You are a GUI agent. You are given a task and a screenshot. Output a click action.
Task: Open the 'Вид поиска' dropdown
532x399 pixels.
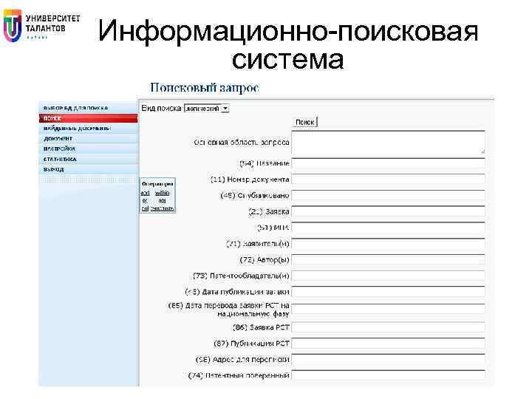(x=207, y=109)
